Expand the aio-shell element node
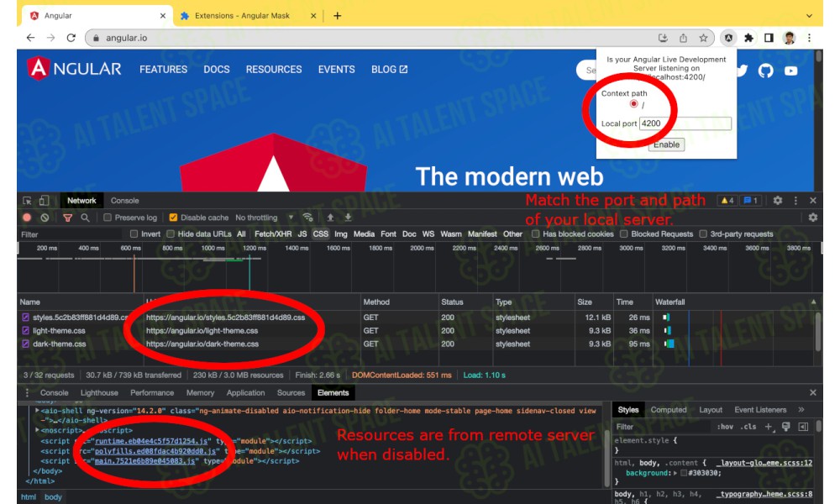Screen dimensions: 840x504 click(37, 411)
